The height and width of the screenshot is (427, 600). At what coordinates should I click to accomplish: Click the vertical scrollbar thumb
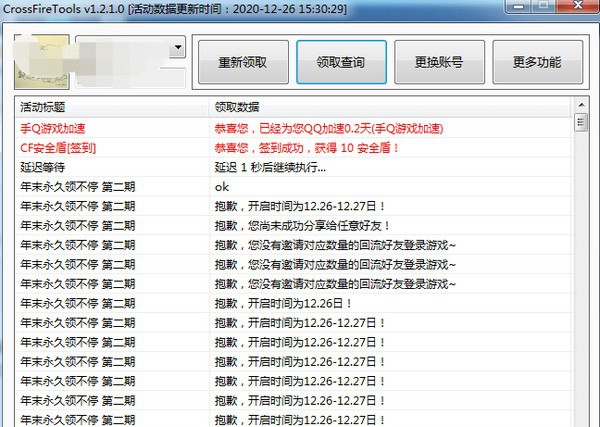[581, 122]
